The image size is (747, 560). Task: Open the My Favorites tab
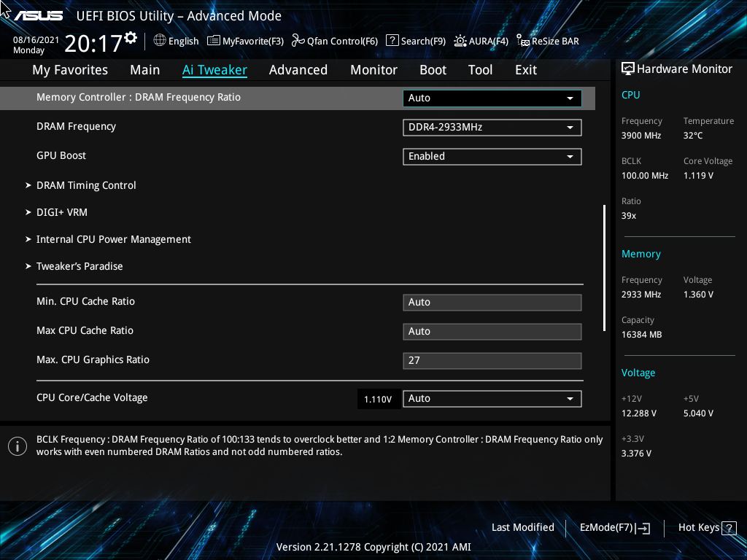pyautogui.click(x=70, y=70)
